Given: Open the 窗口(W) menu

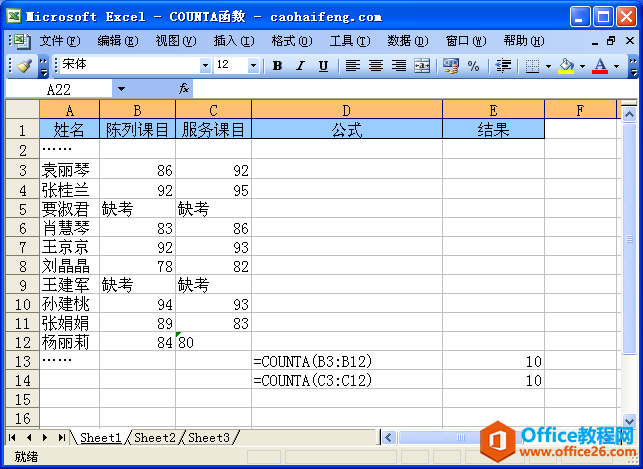Looking at the screenshot, I should pos(466,41).
